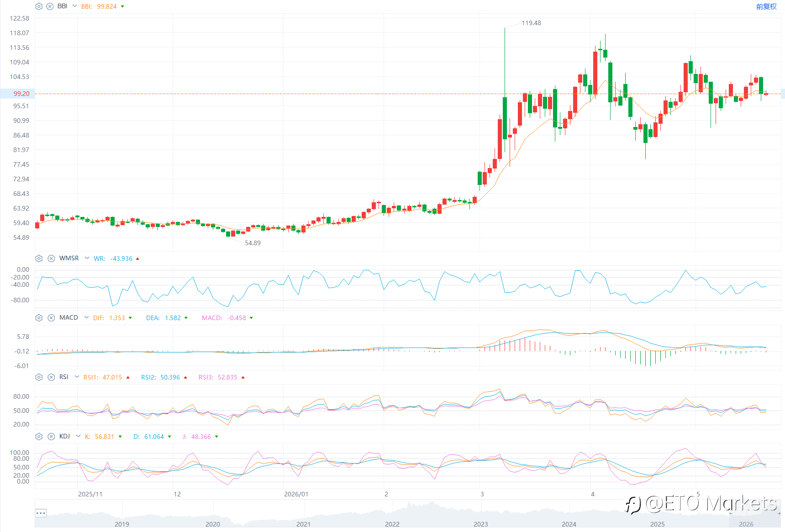The height and width of the screenshot is (532, 785).
Task: Remove the BBI indicator with its close icon
Action: click(x=50, y=6)
